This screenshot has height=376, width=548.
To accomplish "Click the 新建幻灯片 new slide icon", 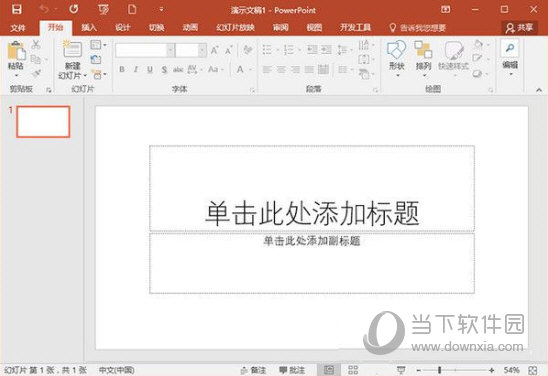I will tap(72, 49).
